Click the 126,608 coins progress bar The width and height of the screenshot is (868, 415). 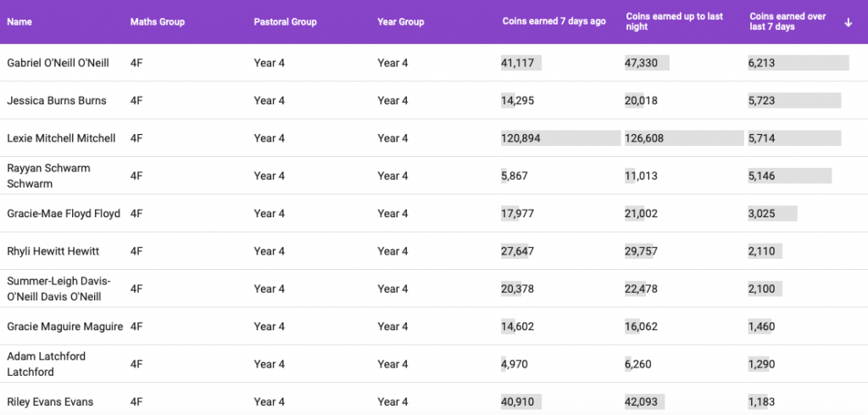coord(683,138)
